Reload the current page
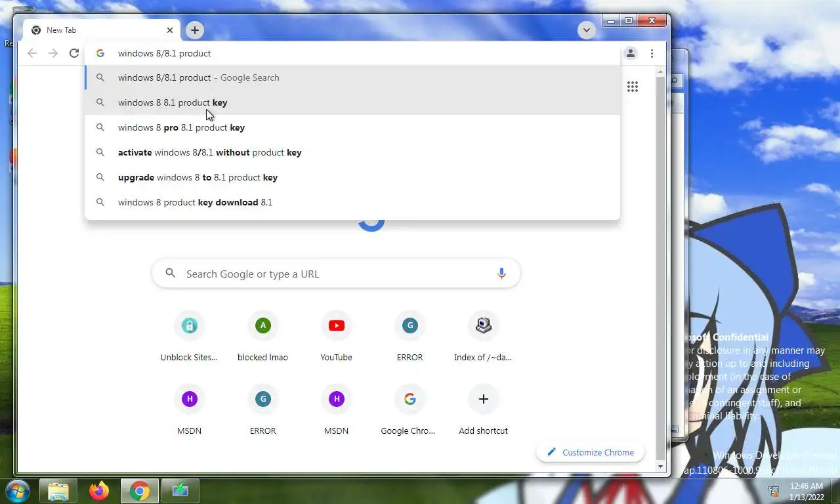 [x=74, y=53]
